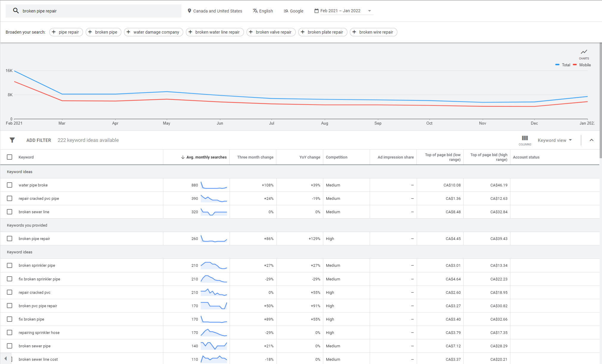Click the vertical page scrollbar
Viewport: 602px width, 364px height.
[x=601, y=101]
